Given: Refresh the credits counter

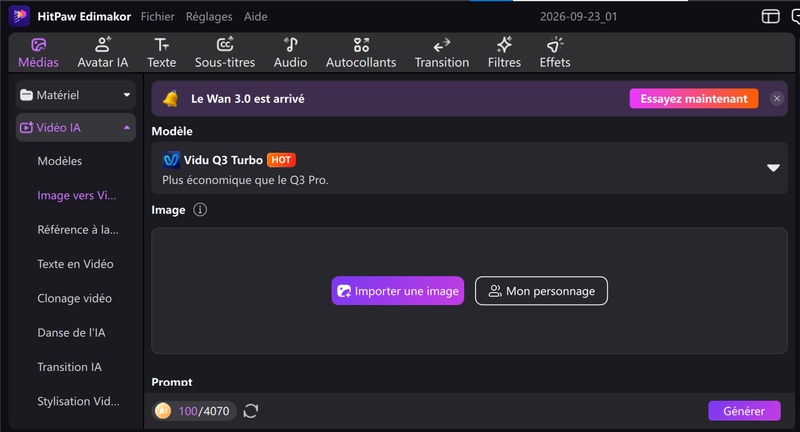Looking at the screenshot, I should 251,411.
